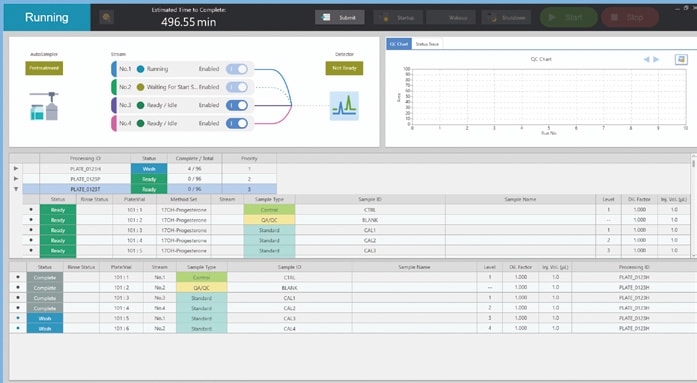Toggle the stream No.2 Enabled switch
This screenshot has width=697, height=383.
(236, 87)
